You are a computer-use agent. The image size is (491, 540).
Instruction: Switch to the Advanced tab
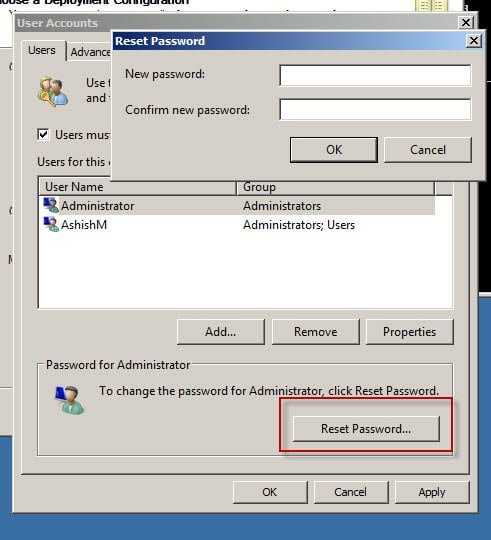click(90, 52)
